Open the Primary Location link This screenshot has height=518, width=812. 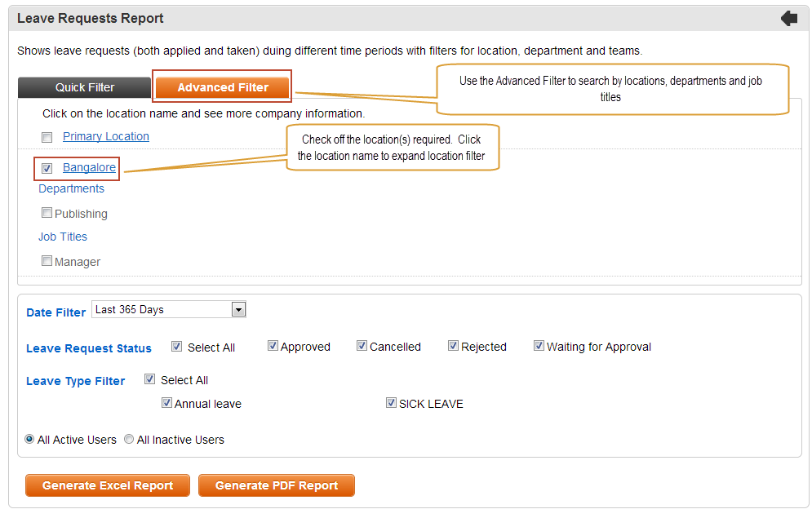[x=106, y=136]
